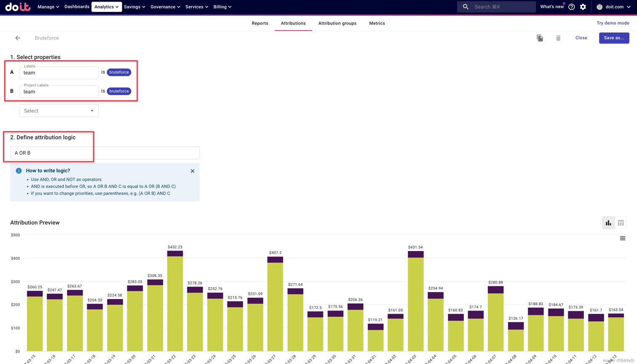The image size is (637, 364).
Task: Click the DoiT logo
Action: [x=18, y=7]
